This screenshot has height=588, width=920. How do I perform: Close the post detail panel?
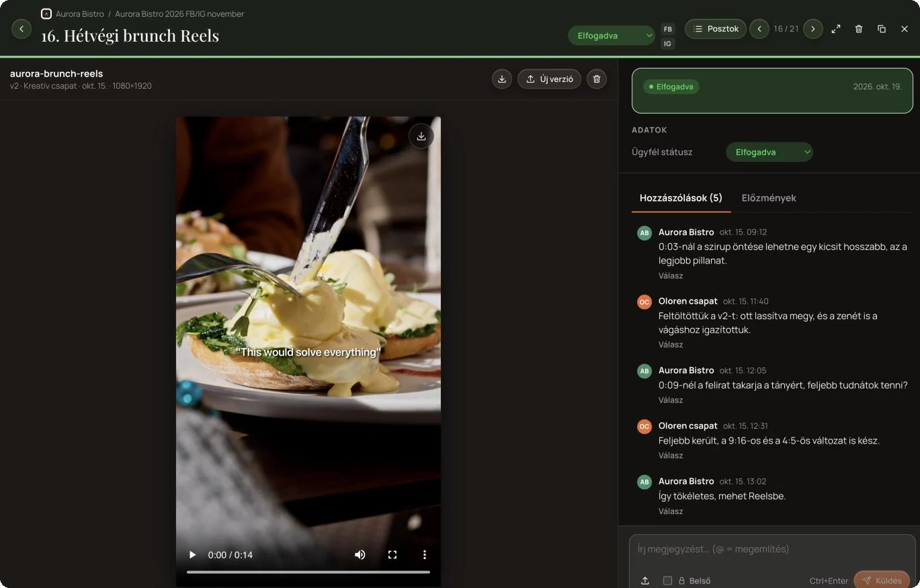click(905, 29)
